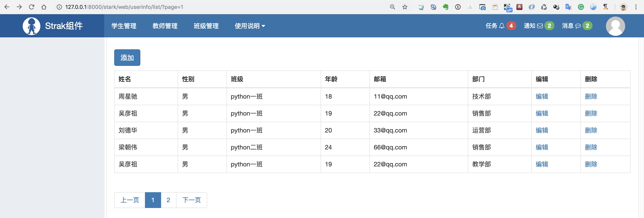
Task: Click the 添加 button
Action: [x=127, y=58]
